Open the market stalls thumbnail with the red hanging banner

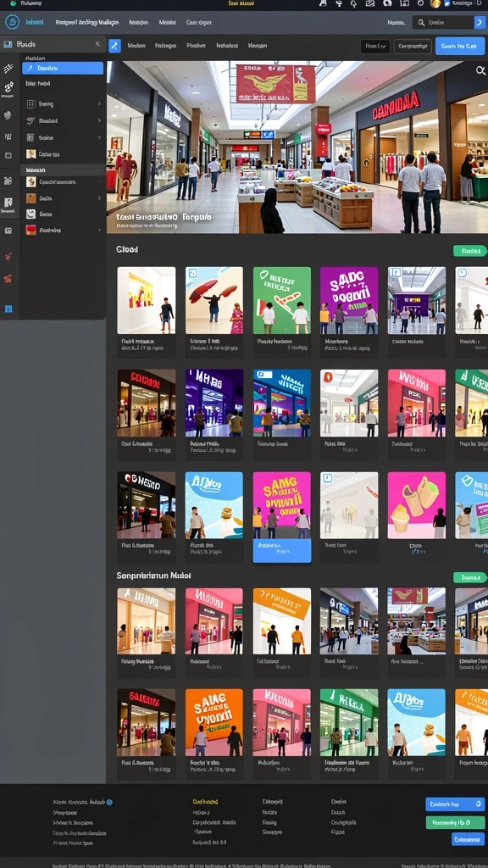417,621
